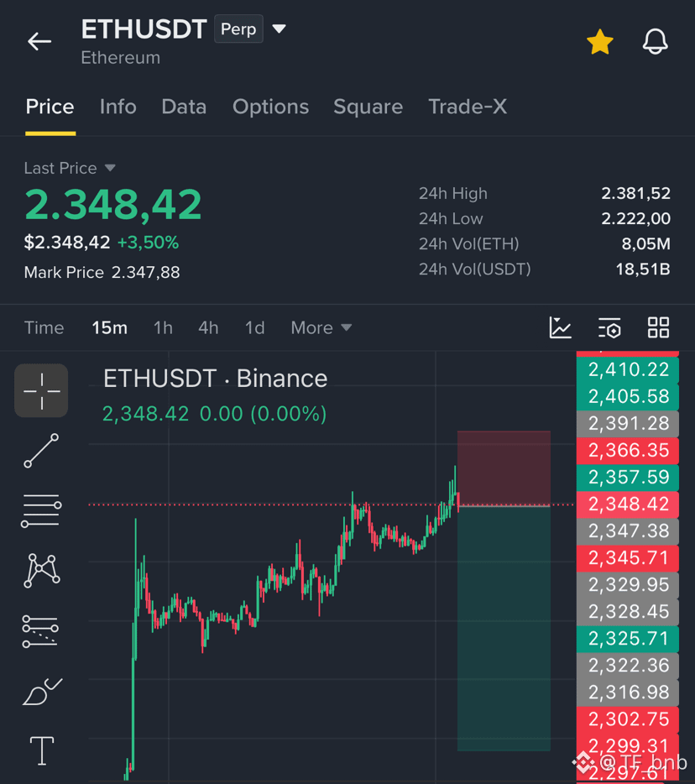Click the 24h High value 2.381,52

point(635,194)
